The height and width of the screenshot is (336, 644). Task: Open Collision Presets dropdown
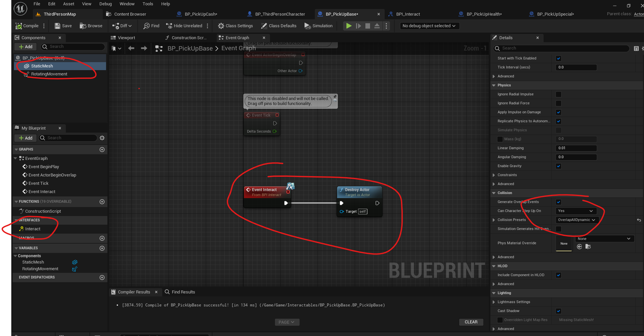(577, 220)
